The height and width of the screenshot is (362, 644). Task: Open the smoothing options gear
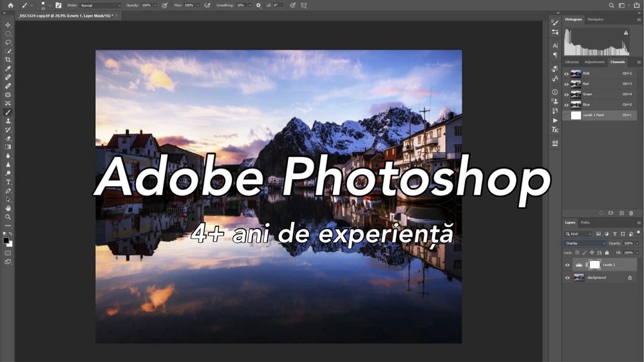click(258, 5)
